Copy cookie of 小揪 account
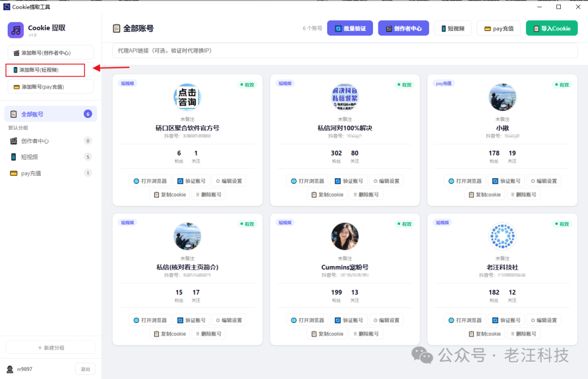The height and width of the screenshot is (379, 588). pos(485,194)
